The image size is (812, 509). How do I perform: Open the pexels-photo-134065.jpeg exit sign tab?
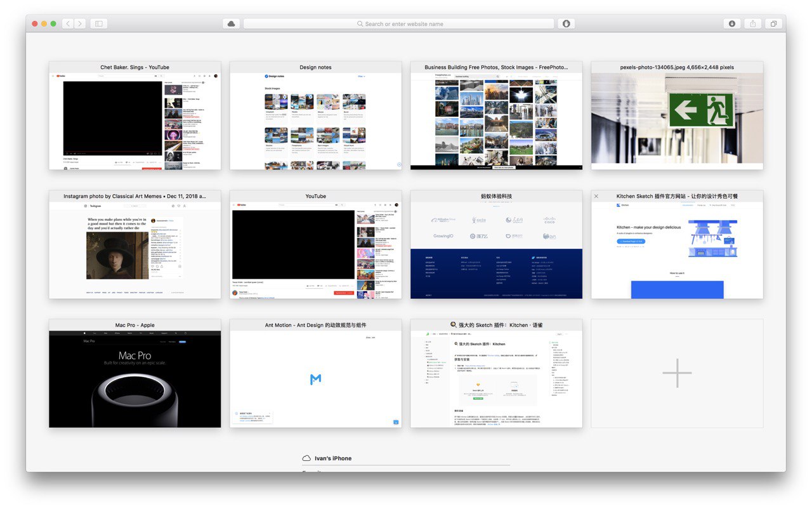(x=677, y=116)
